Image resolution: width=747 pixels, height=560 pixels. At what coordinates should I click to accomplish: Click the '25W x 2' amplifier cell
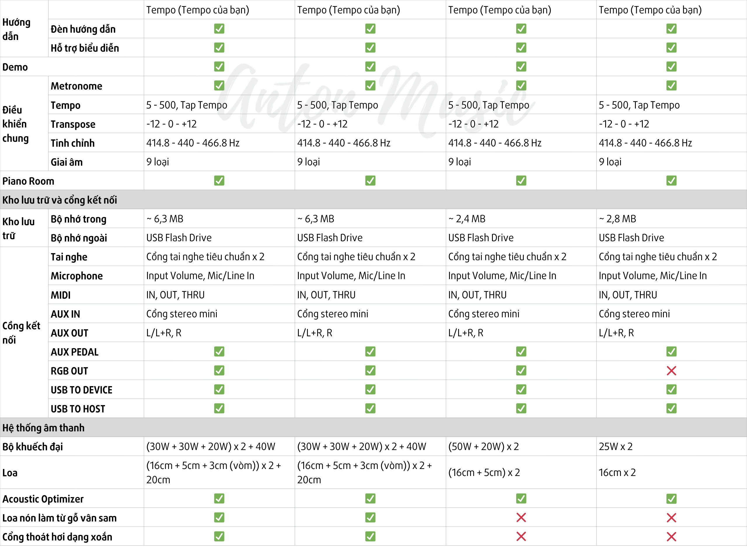point(615,447)
